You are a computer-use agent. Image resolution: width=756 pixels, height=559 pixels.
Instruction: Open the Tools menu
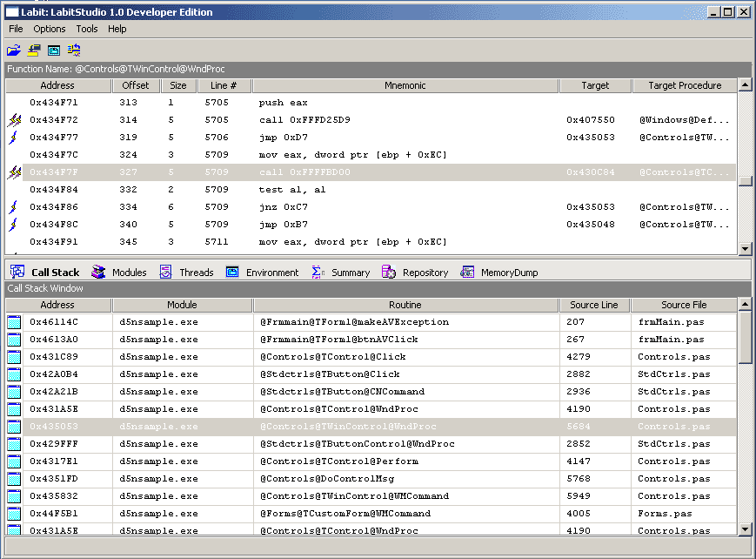coord(87,29)
